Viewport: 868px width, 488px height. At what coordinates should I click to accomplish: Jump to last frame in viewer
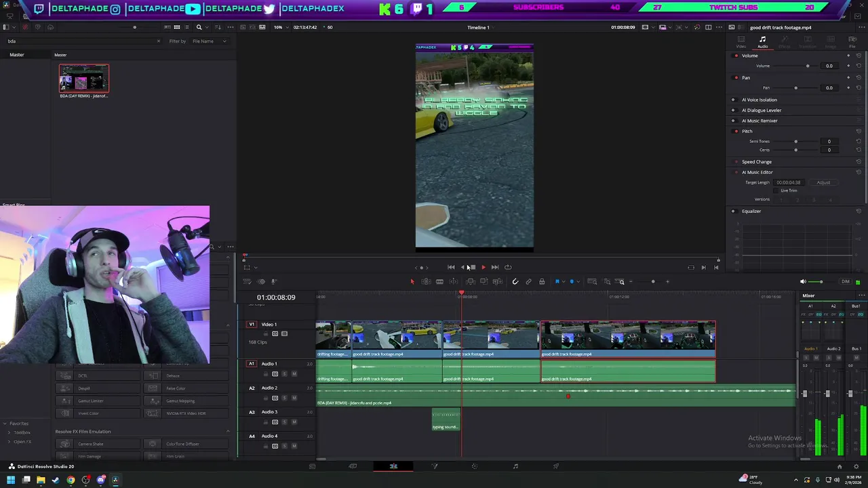pos(494,267)
